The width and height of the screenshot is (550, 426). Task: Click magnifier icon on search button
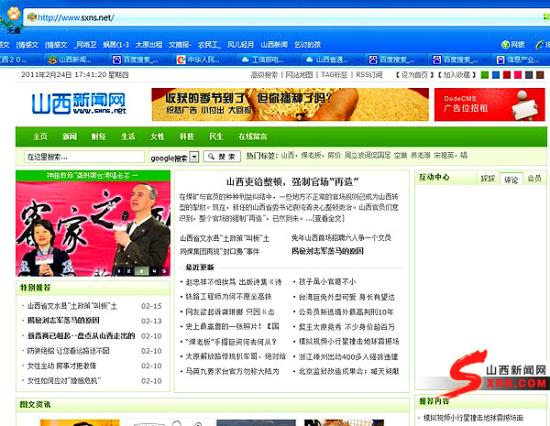point(211,157)
